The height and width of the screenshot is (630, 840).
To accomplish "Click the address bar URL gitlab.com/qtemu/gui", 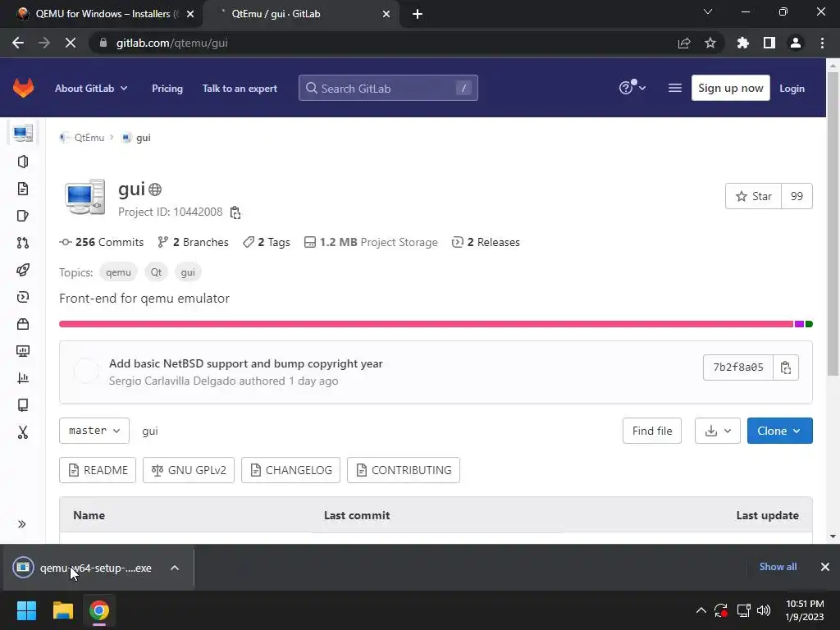I will click(172, 43).
